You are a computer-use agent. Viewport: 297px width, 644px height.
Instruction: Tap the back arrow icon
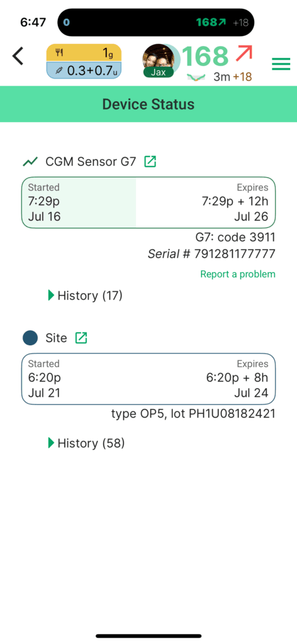pos(18,56)
